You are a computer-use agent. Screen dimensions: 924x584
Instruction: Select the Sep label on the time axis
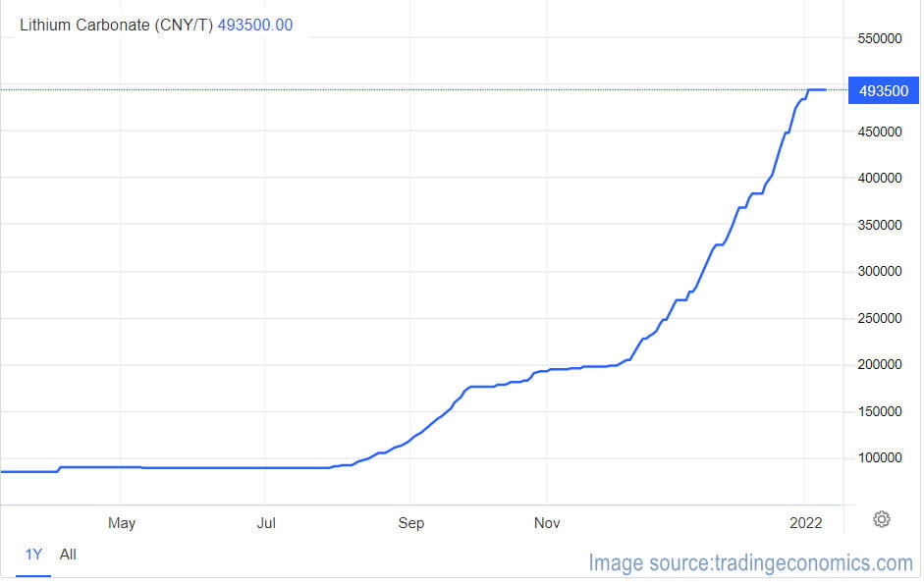(411, 523)
